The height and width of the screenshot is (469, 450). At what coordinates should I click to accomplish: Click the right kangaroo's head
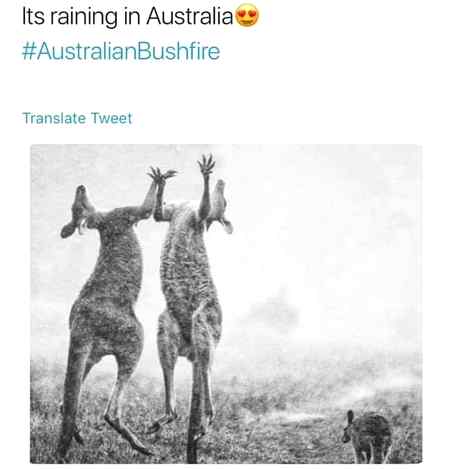221,206
